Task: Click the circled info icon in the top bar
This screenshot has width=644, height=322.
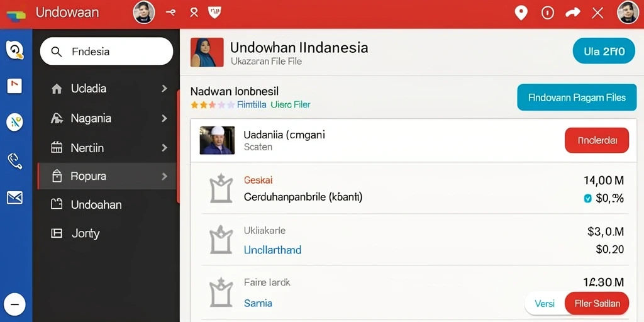Action: [548, 13]
